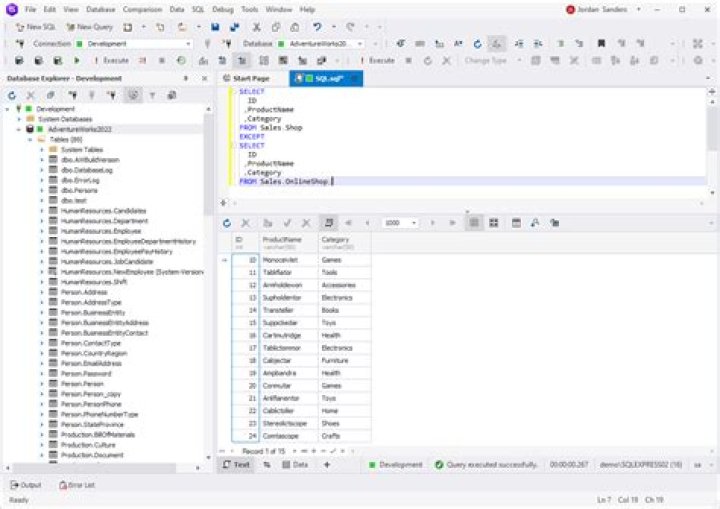Click the Database Explorer horizontal scrollbar

(x=94, y=467)
